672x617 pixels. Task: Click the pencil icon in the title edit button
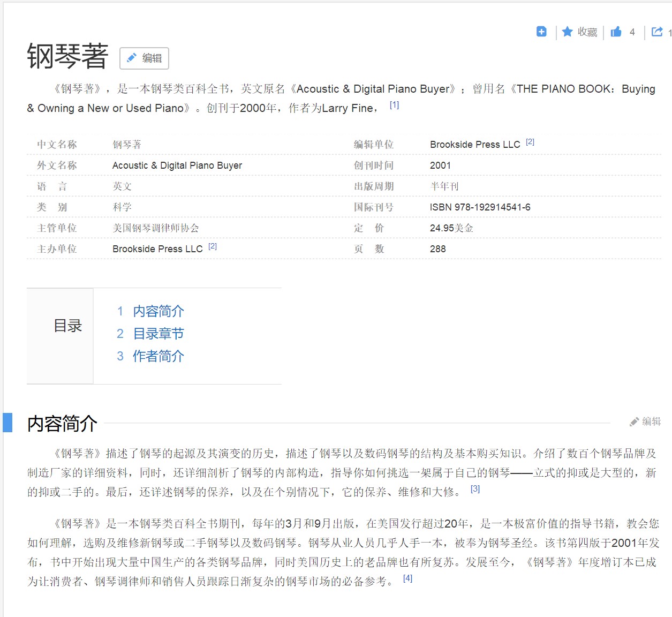click(x=131, y=58)
